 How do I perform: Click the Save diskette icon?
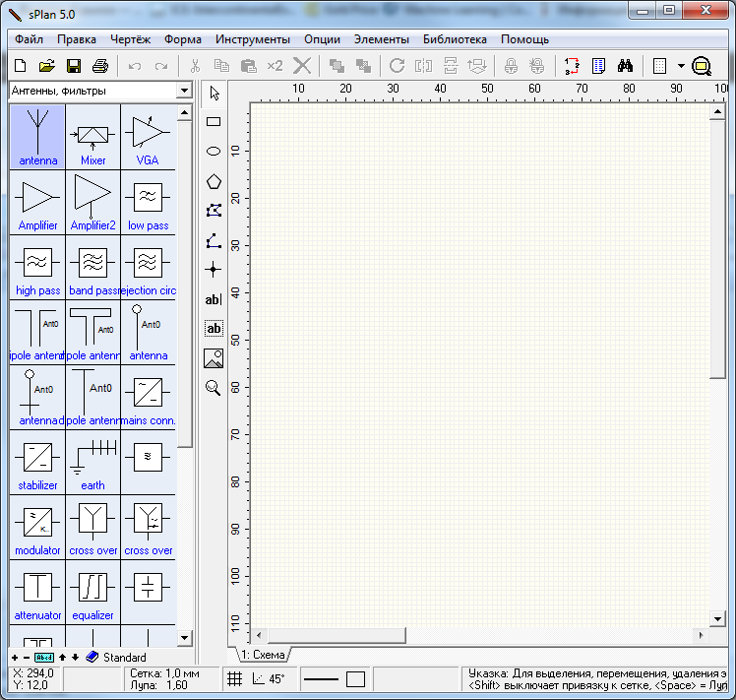pos(73,66)
